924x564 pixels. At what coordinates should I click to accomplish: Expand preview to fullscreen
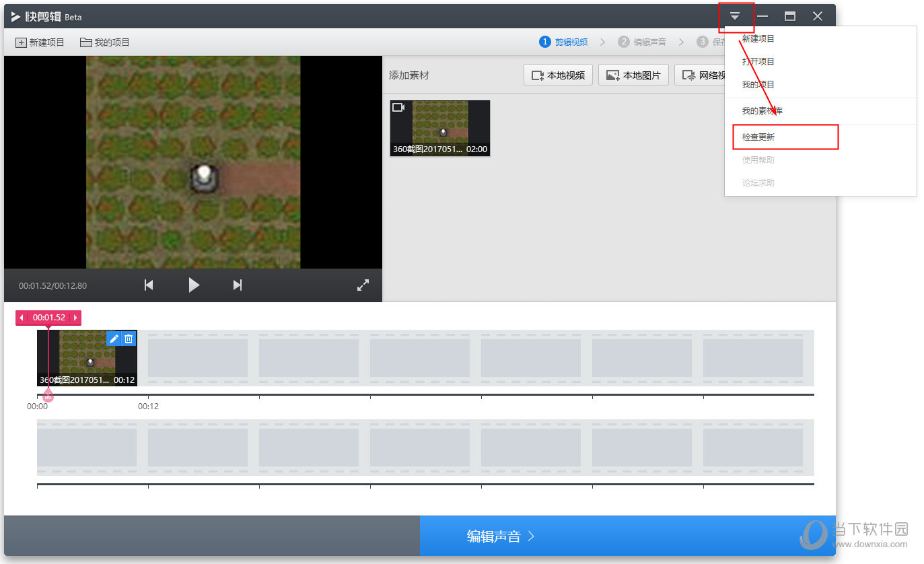pos(363,285)
